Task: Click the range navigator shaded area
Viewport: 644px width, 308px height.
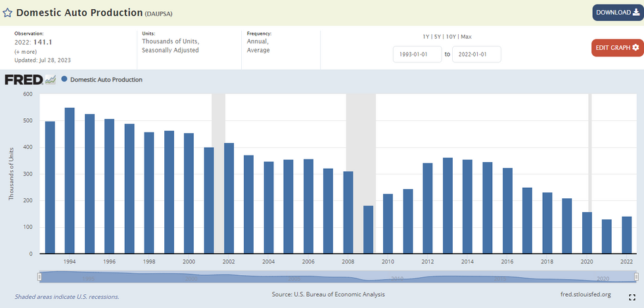Action: click(x=338, y=276)
